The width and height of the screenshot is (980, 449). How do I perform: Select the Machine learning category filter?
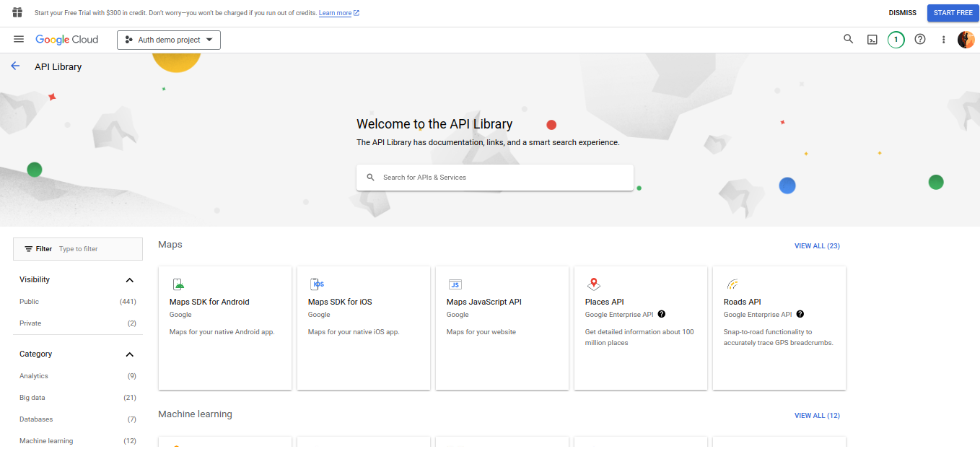point(78,441)
